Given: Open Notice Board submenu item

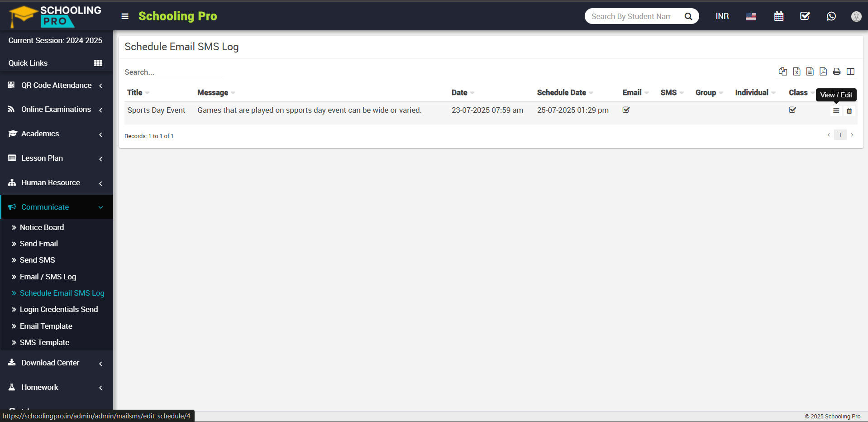Looking at the screenshot, I should [x=42, y=227].
